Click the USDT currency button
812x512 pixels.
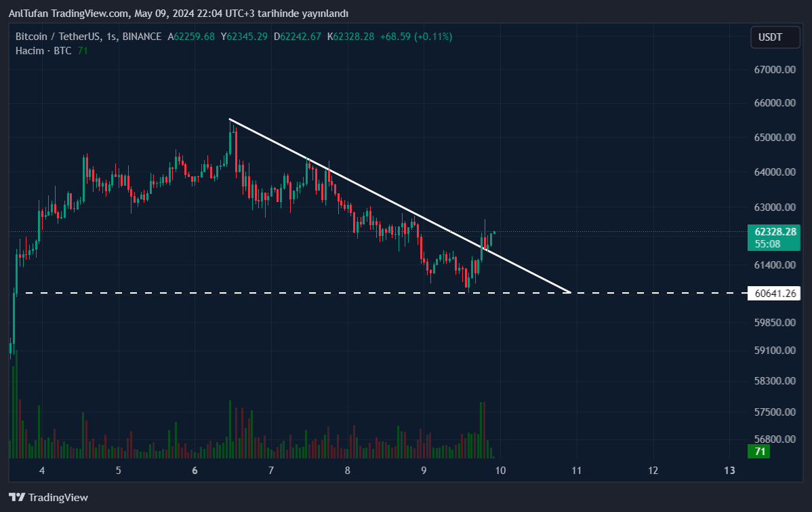(x=775, y=37)
